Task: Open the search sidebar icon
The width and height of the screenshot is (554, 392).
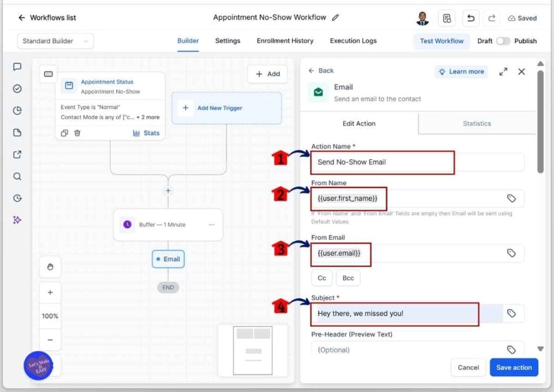Action: click(17, 176)
